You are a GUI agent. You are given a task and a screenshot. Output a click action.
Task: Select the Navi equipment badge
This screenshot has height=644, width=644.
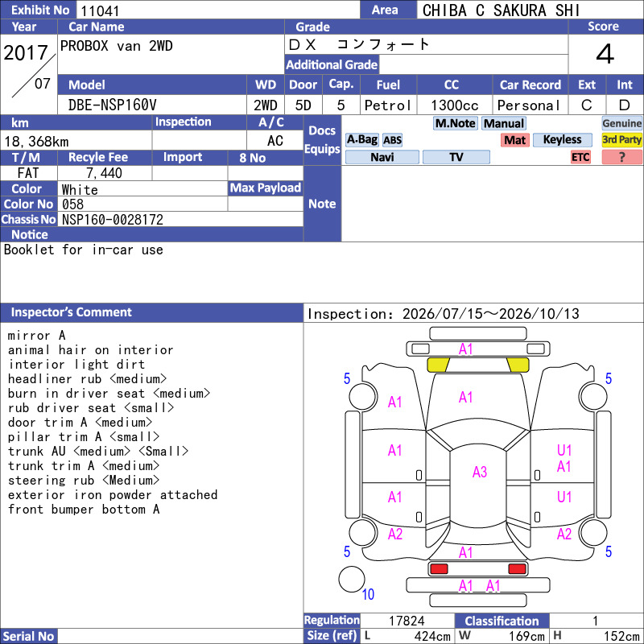coord(382,157)
